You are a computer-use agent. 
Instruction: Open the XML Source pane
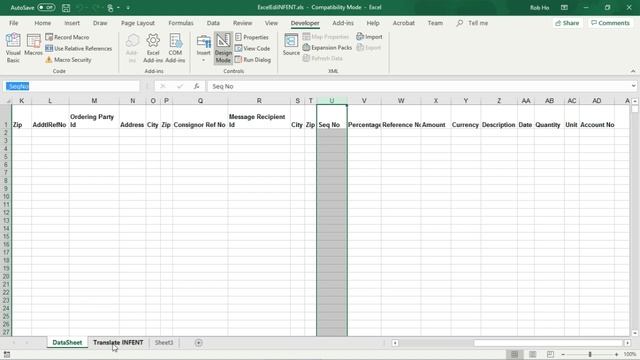point(291,45)
